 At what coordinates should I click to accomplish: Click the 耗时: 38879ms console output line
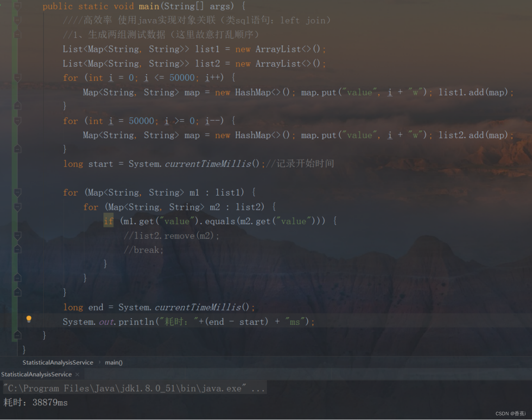(x=35, y=402)
